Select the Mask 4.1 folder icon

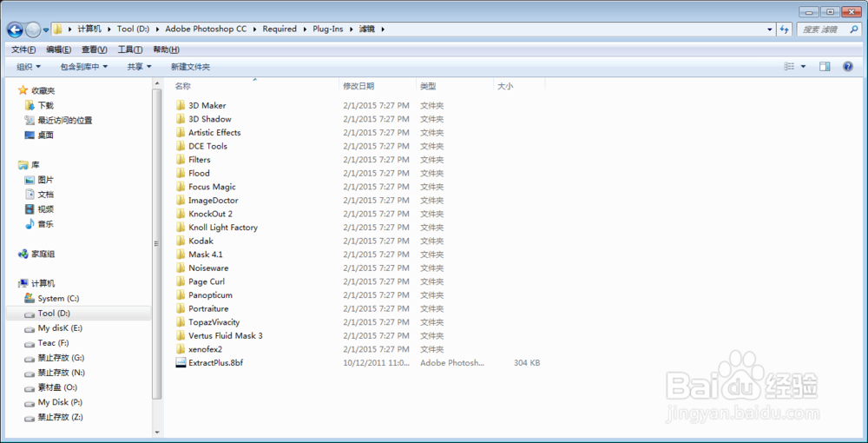pos(181,255)
